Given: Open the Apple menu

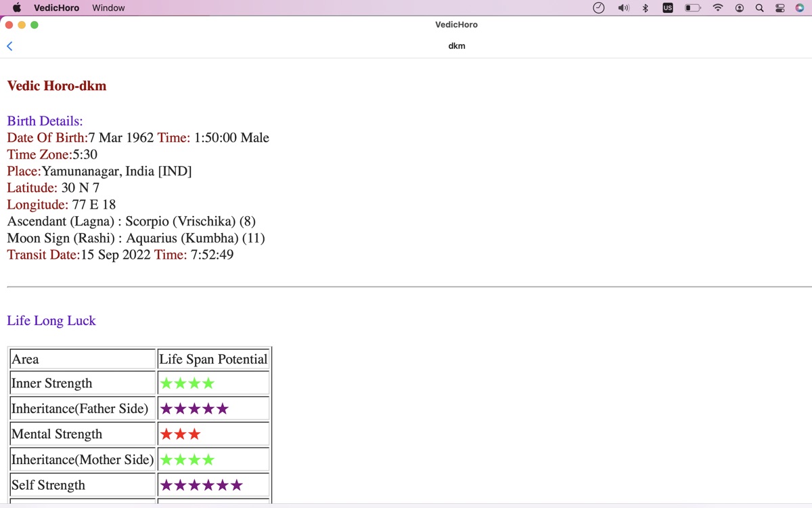Looking at the screenshot, I should [17, 8].
